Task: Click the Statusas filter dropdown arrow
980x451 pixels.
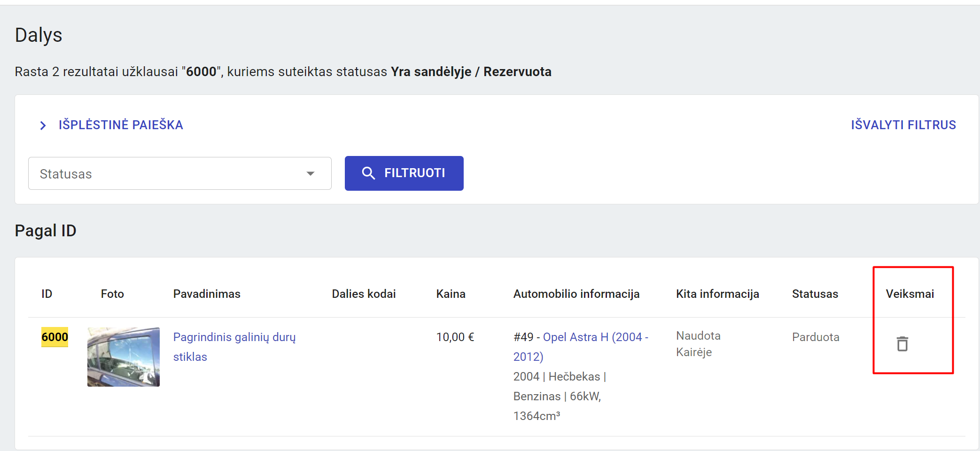Action: pyautogui.click(x=310, y=174)
